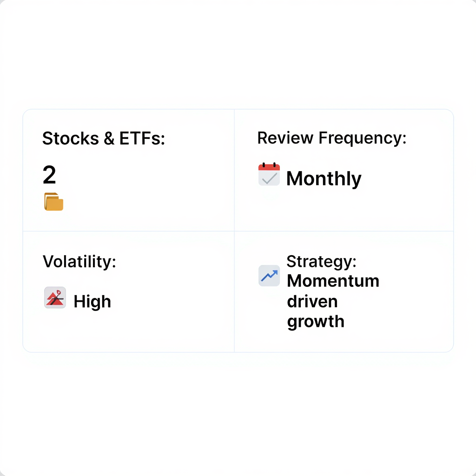Click the Momentum driven growth text
The width and height of the screenshot is (476, 476).
(x=333, y=301)
